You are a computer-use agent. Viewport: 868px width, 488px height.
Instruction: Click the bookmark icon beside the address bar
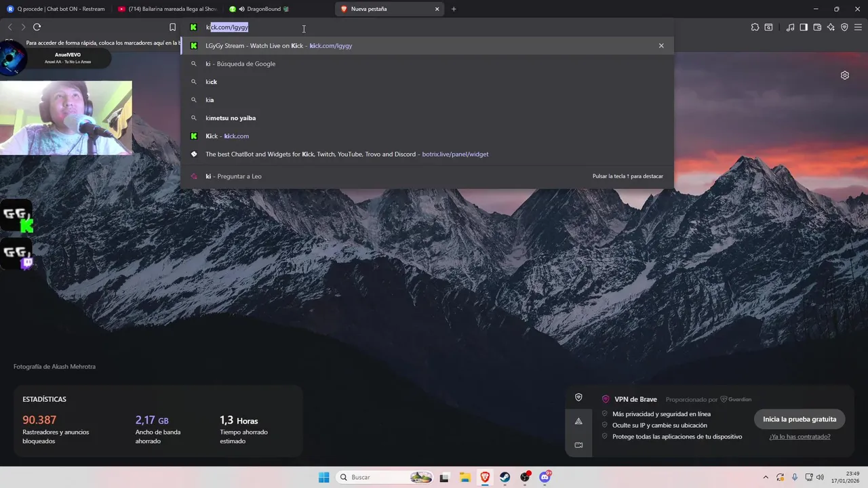coord(172,27)
